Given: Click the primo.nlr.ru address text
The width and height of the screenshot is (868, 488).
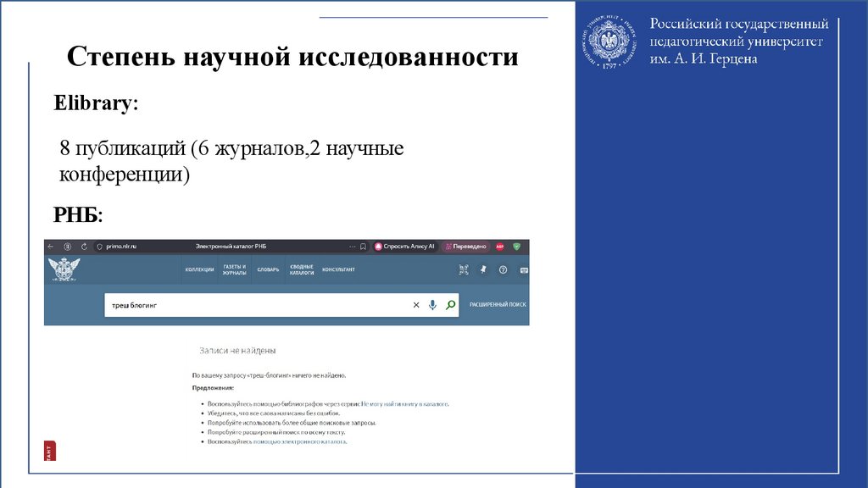Looking at the screenshot, I should coord(121,247).
